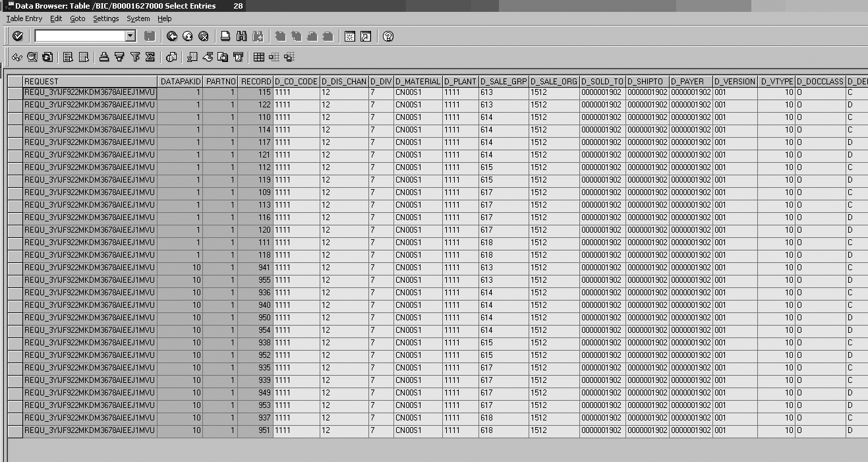Click the select layout icon

[x=274, y=57]
